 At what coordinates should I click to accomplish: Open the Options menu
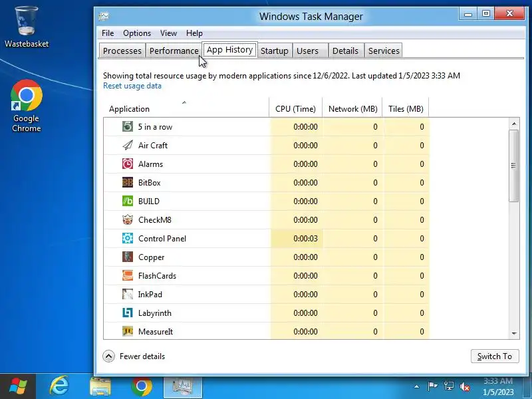pyautogui.click(x=137, y=33)
